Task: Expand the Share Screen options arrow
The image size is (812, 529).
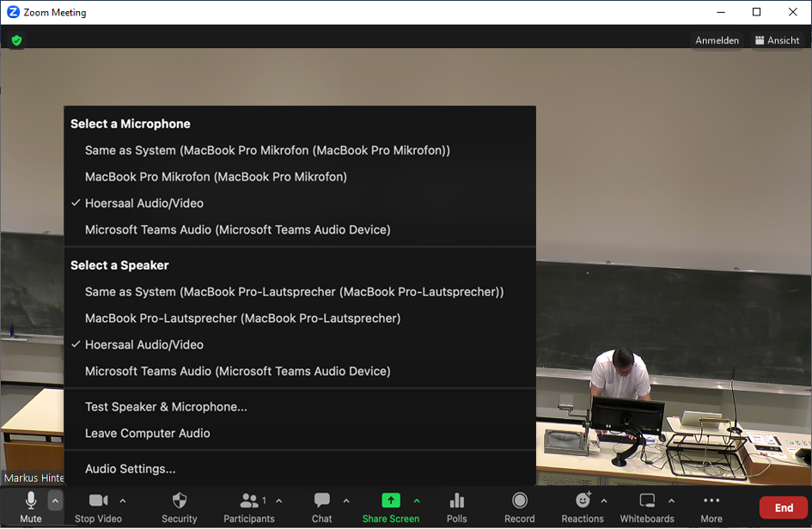Action: point(417,501)
